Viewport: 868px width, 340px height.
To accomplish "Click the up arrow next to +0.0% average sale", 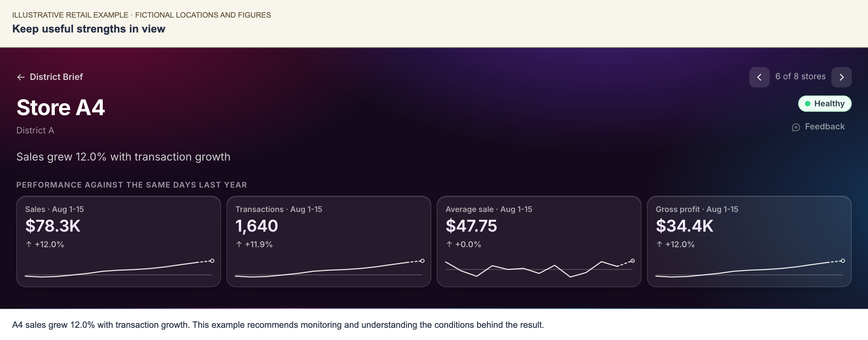I will [x=449, y=244].
